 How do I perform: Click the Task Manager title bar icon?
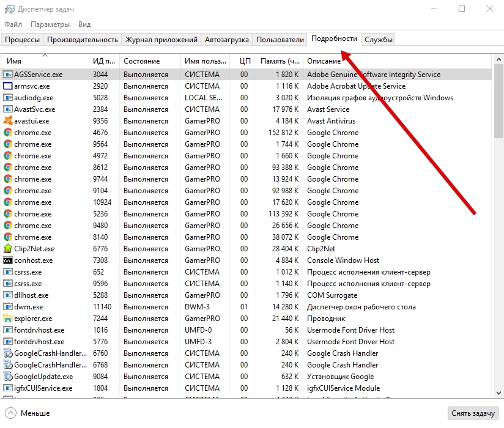(x=9, y=9)
